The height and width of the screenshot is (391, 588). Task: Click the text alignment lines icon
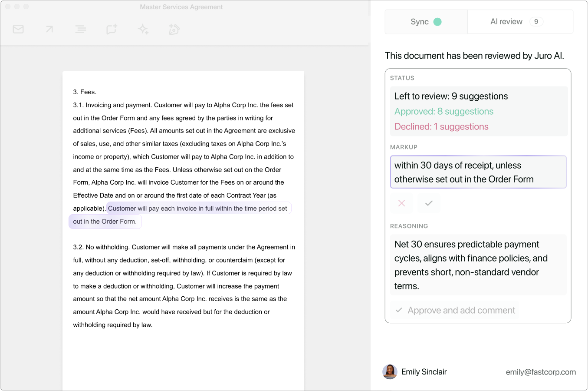[x=80, y=29]
